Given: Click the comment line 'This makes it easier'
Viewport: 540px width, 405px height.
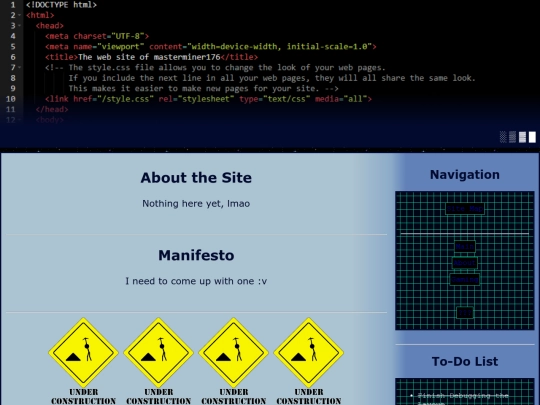Looking at the screenshot, I should pos(204,89).
